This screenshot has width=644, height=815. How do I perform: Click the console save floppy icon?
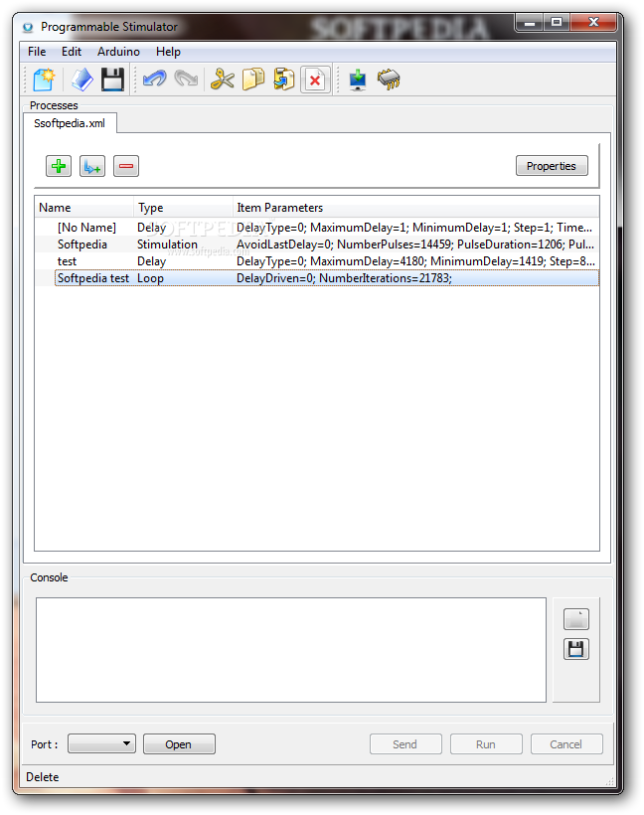575,649
